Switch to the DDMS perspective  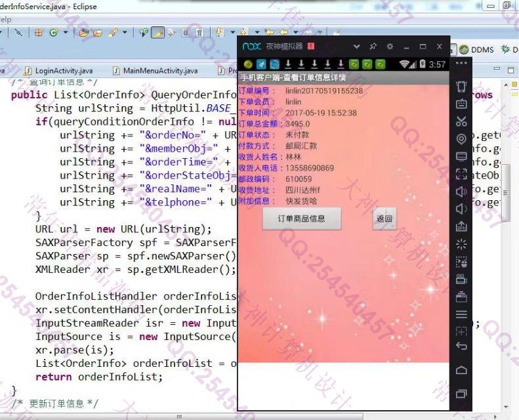pos(477,50)
